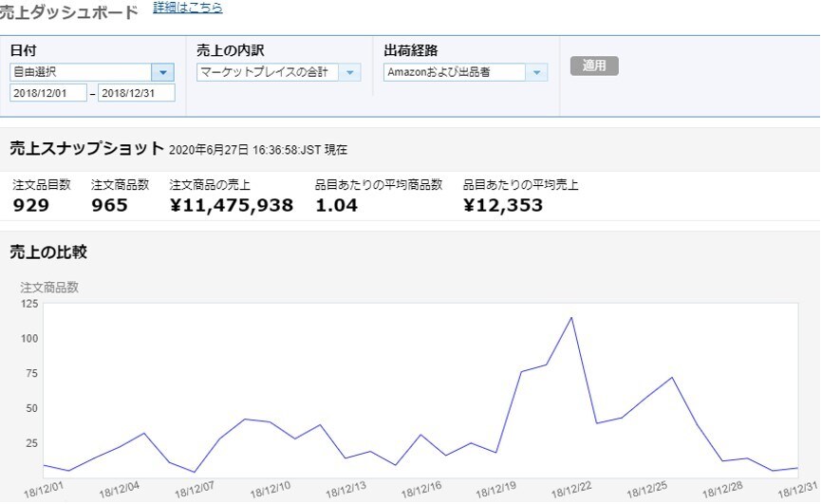Click the 売上の内訳 filter label
This screenshot has height=504, width=822.
(230, 50)
